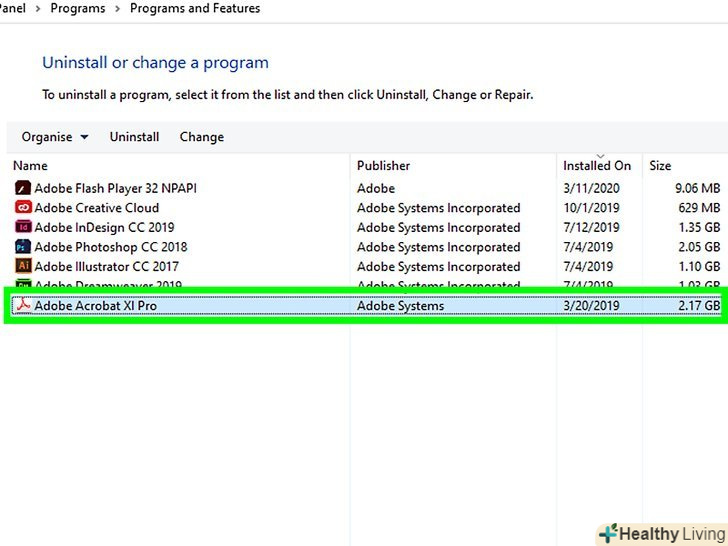728x546 pixels.
Task: Click the 3/20/2019 install date cell
Action: (591, 306)
